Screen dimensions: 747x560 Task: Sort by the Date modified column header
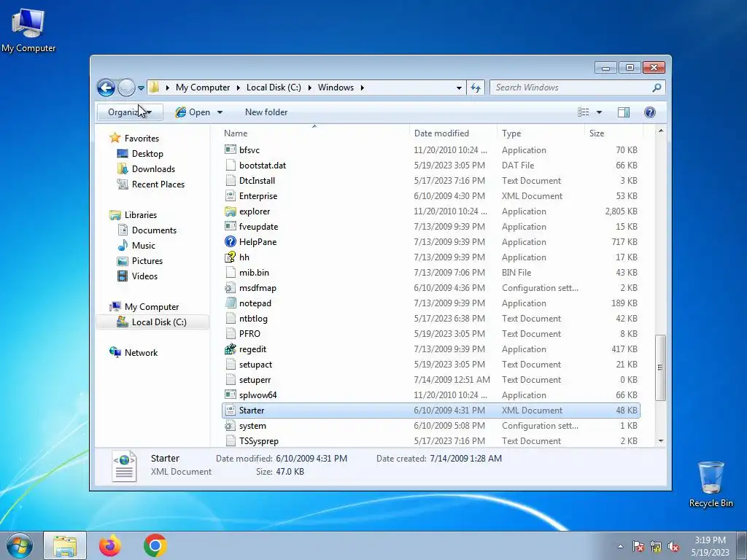[452, 133]
